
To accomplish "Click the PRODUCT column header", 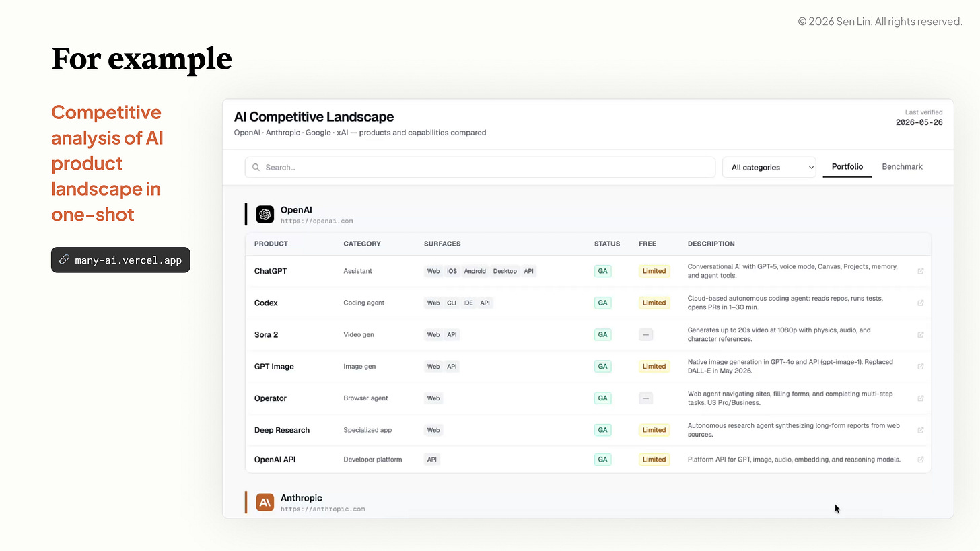I will (x=271, y=244).
